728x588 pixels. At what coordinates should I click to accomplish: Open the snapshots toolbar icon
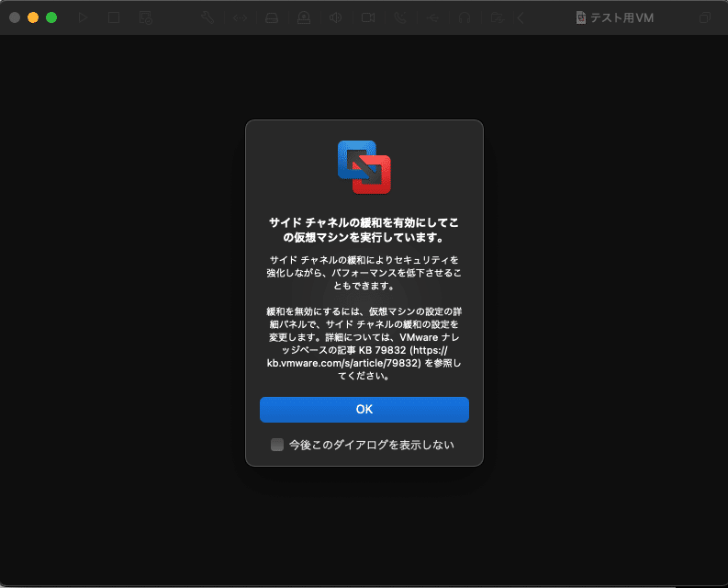tap(146, 17)
